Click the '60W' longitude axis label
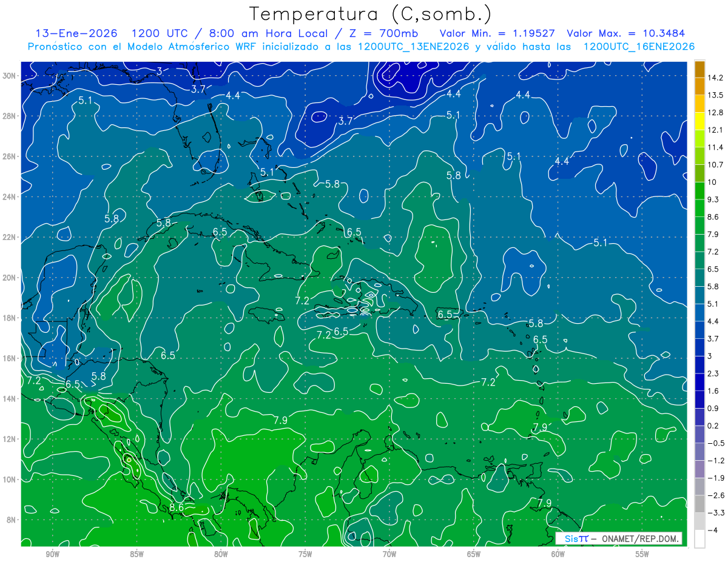Viewport: 728px width, 562px height. point(558,554)
